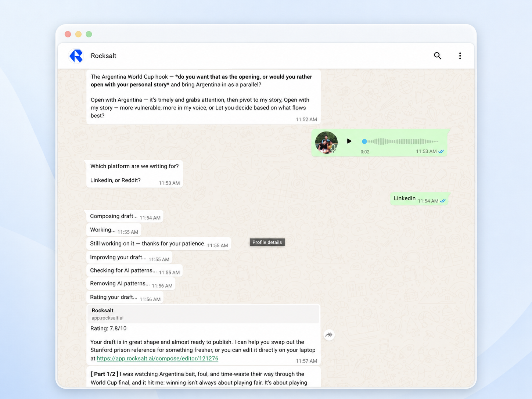Open the Rocksalt profile logo
This screenshot has width=532, height=399.
click(x=76, y=56)
